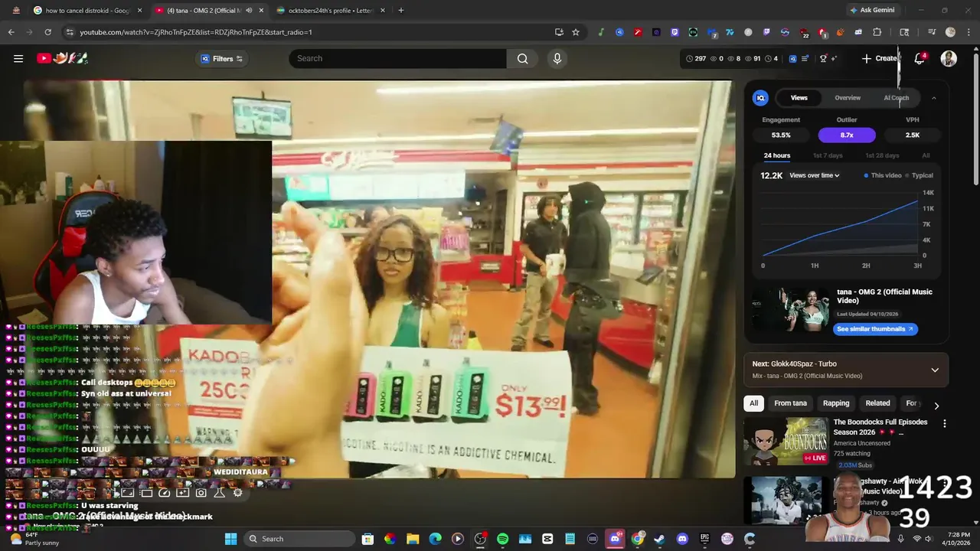Choose the 1st 7 days range
The width and height of the screenshot is (980, 551).
[828, 155]
